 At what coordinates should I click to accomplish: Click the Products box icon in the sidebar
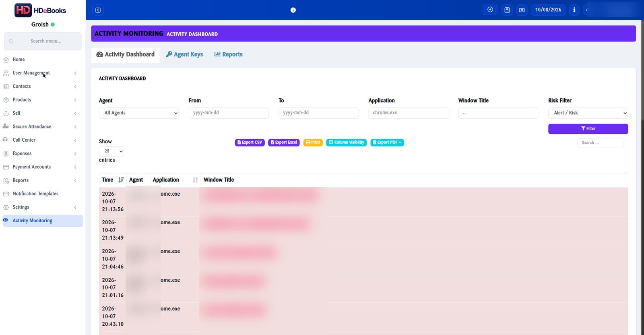6,100
